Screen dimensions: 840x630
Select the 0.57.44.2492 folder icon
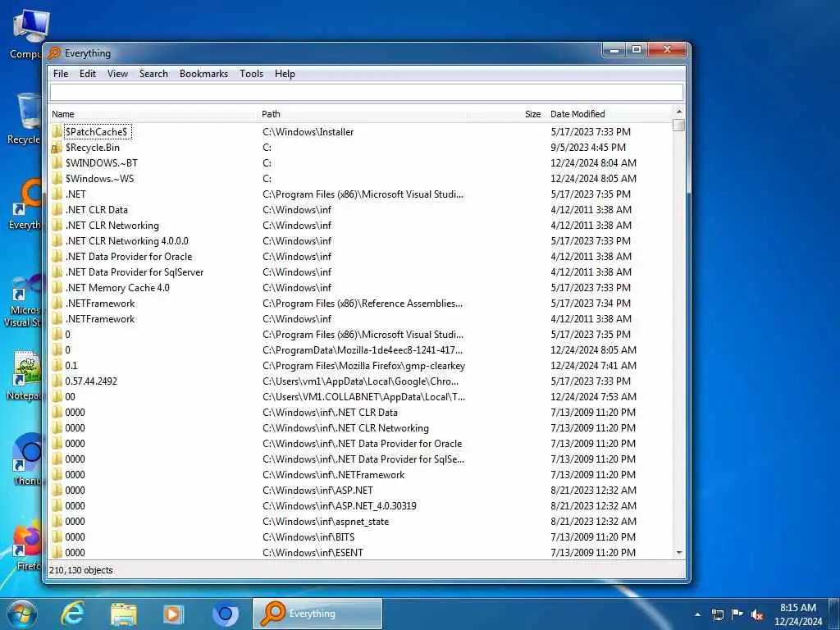pyautogui.click(x=57, y=381)
